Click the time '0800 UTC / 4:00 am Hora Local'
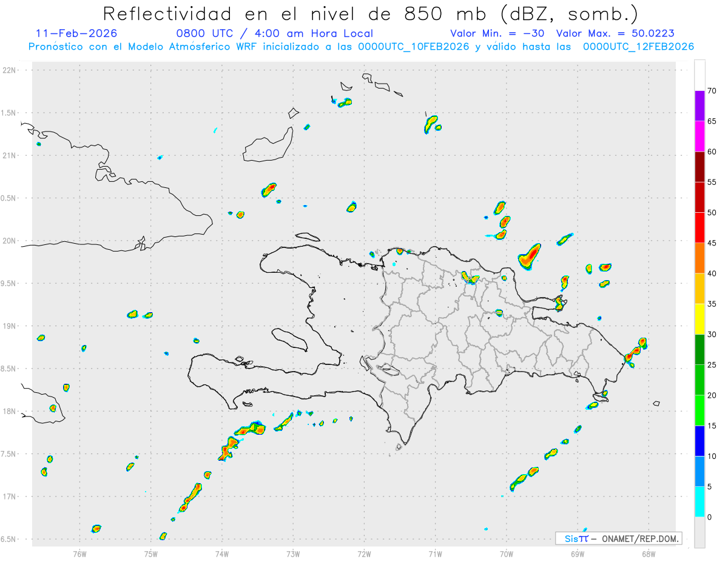The image size is (728, 562). [274, 33]
